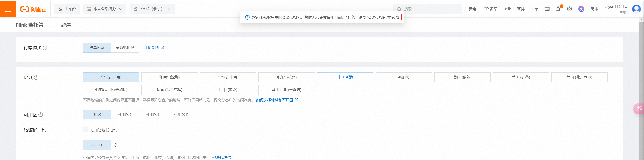Select region 新加坡
The image size is (644, 160).
tap(404, 77)
